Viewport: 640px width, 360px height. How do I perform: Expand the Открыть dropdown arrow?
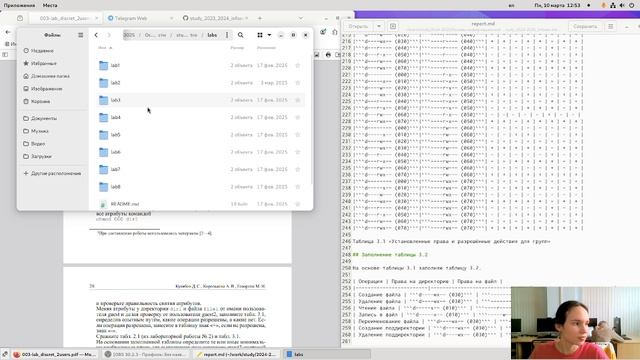click(x=379, y=26)
